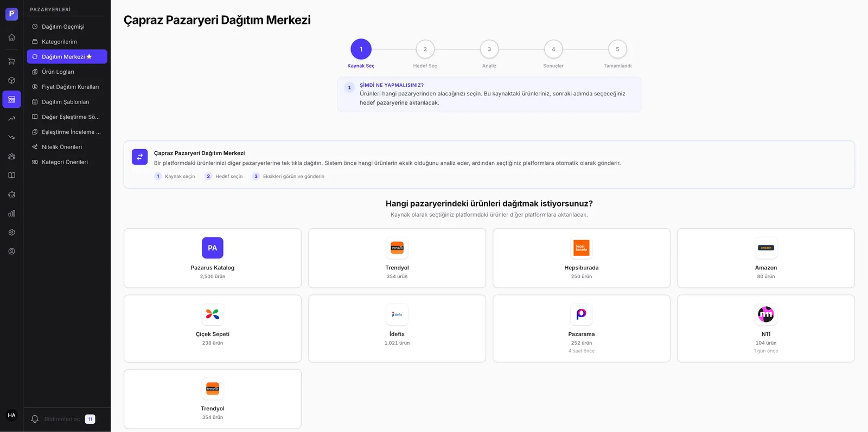Open the puzzle piece integrations icon

pos(11,194)
